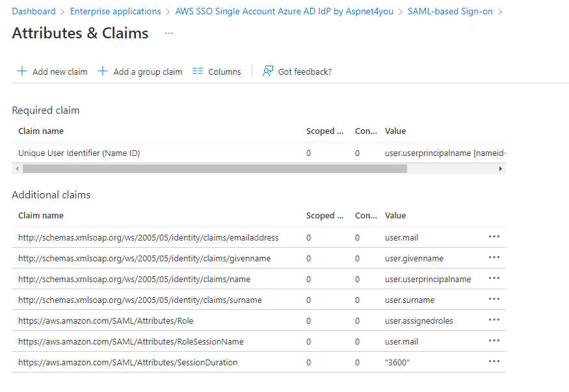Viewport: 569px width, 392px height.
Task: Go to Dashboard breadcrumb
Action: (x=34, y=11)
